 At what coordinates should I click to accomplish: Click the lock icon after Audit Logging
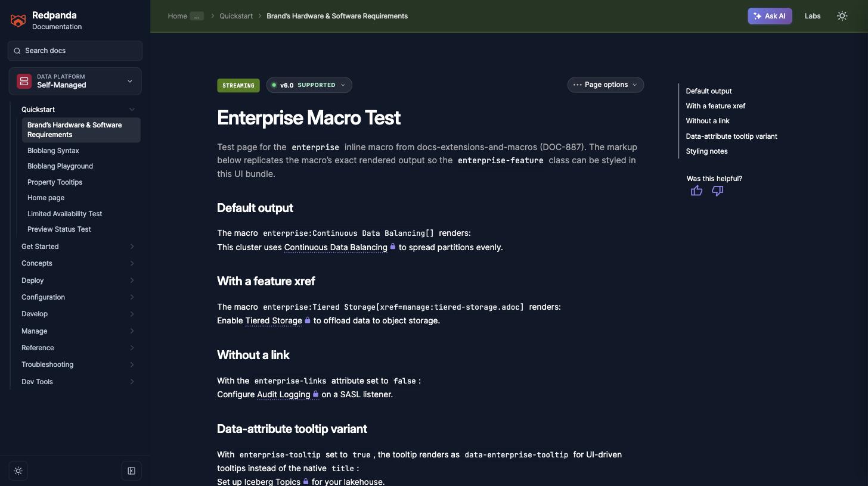[316, 394]
